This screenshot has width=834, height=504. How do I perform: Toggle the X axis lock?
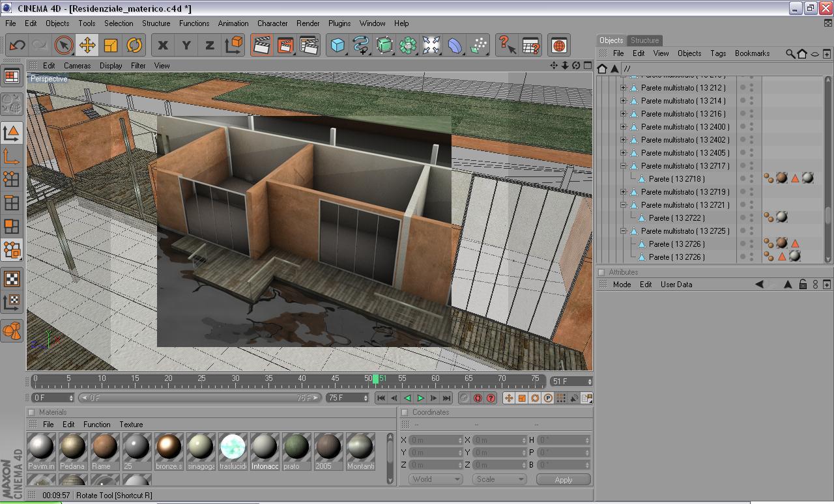[x=163, y=45]
